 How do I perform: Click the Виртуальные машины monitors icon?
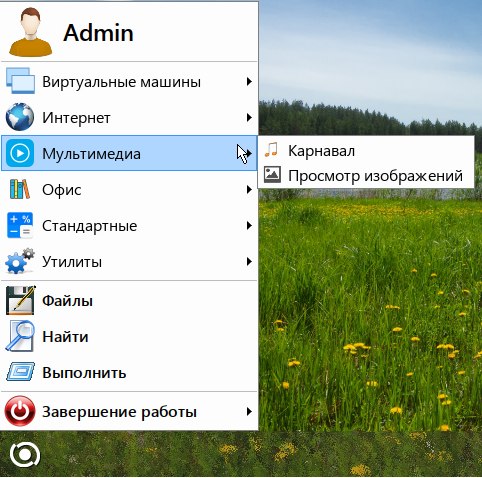[20, 81]
